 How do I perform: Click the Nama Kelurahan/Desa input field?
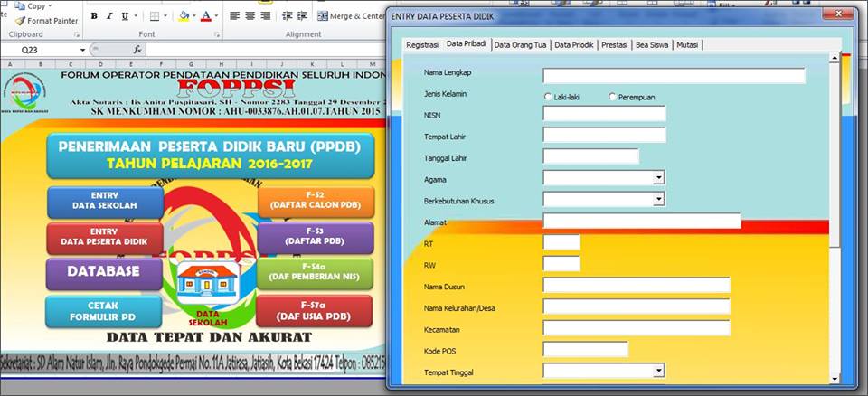(x=637, y=306)
